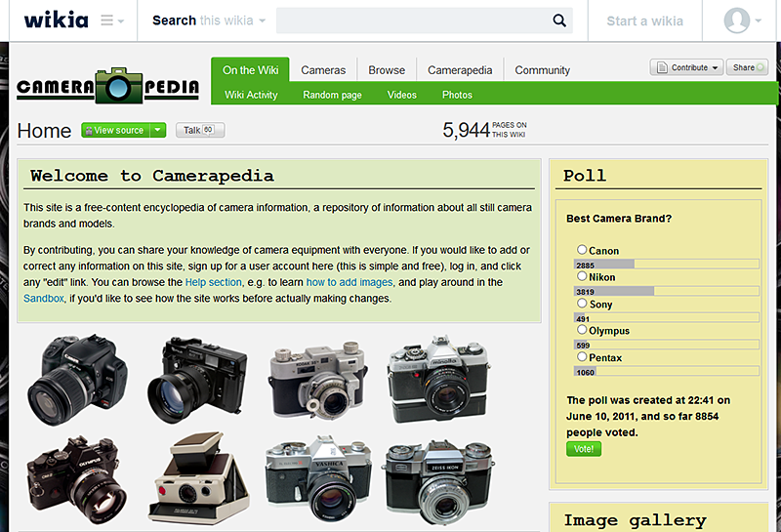Open the Cameras navigation tab

323,70
